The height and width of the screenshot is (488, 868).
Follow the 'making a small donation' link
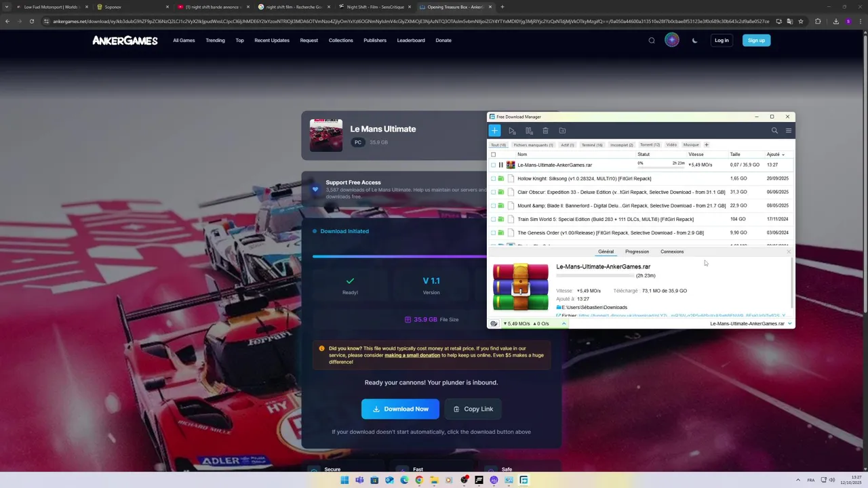(412, 355)
